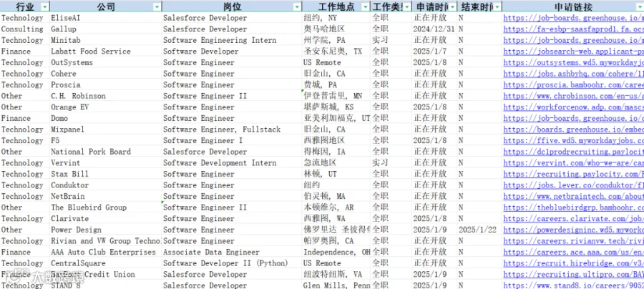Select the National Pork Board cell
Viewport: 644px width, 289px height.
point(106,152)
